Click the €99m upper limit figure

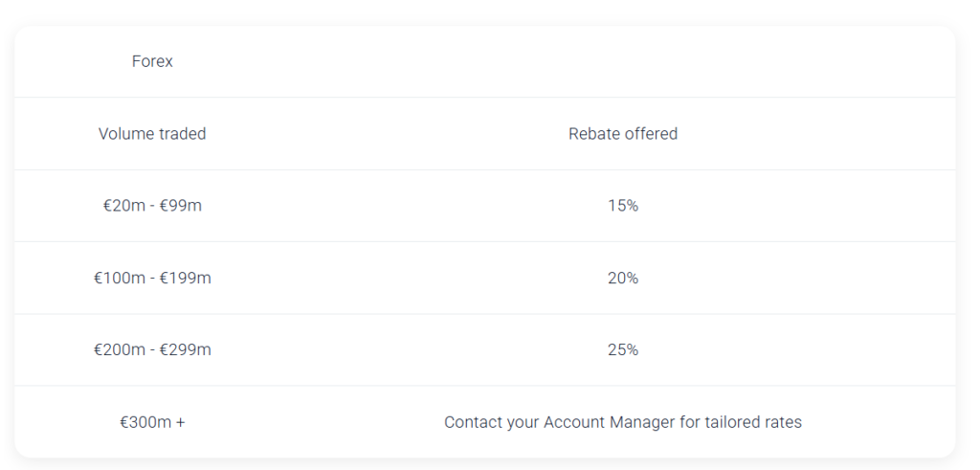[181, 206]
